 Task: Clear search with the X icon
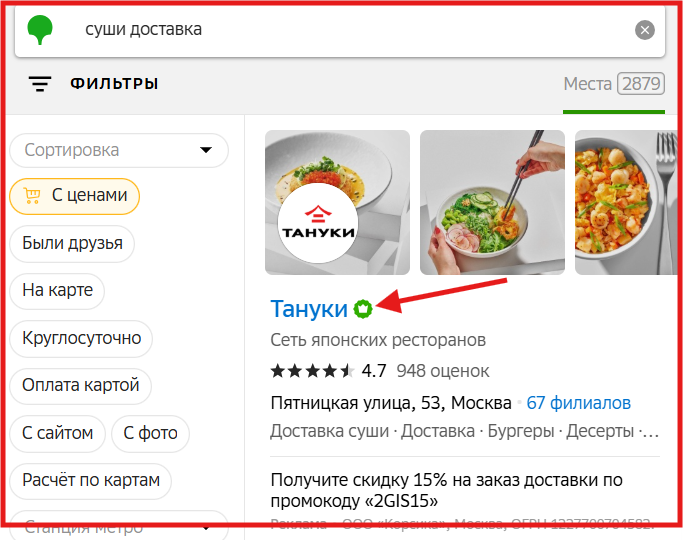pyautogui.click(x=644, y=30)
